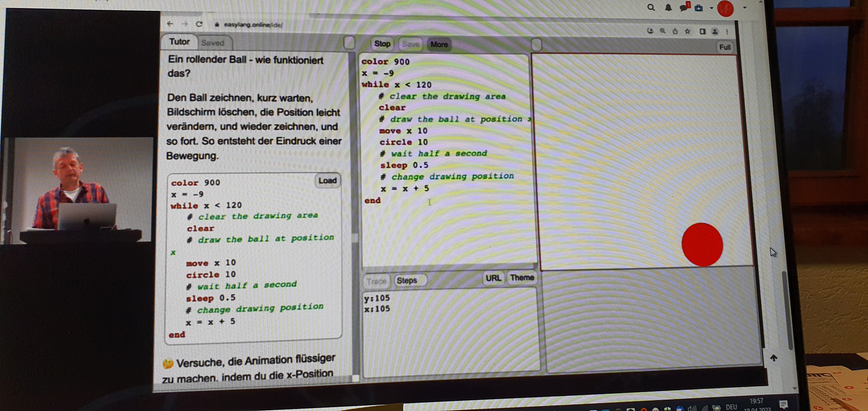Click the red round user avatar

pos(725,8)
